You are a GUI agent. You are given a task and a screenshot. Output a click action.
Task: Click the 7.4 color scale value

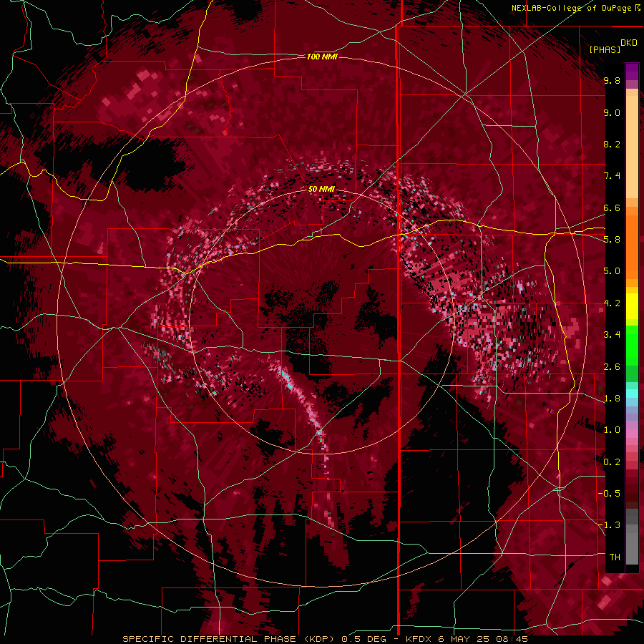click(612, 176)
